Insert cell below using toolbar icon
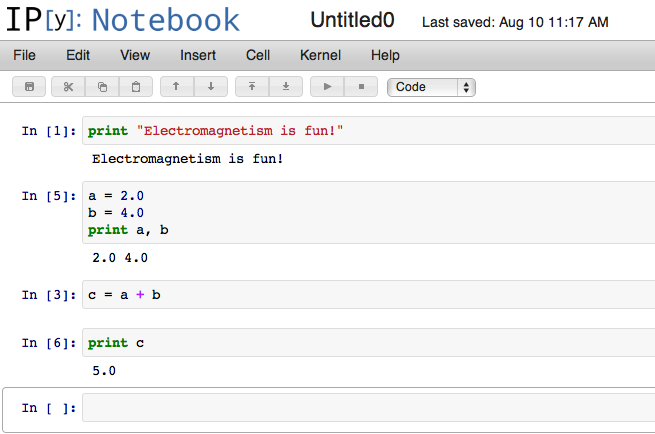This screenshot has width=655, height=434. click(x=286, y=86)
